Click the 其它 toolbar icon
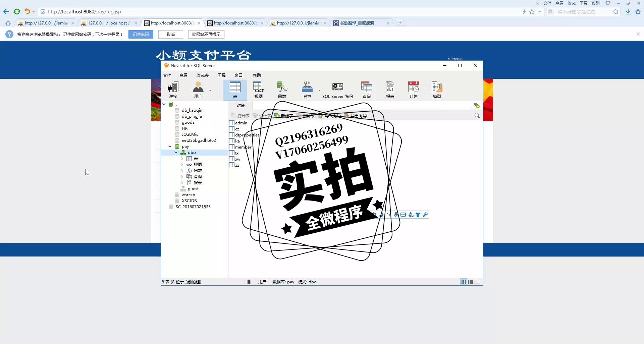Image resolution: width=644 pixels, height=344 pixels. coord(307,90)
